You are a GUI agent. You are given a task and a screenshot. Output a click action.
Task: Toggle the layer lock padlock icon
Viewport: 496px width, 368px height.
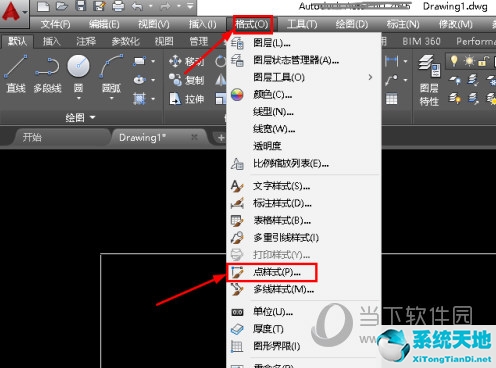483,61
